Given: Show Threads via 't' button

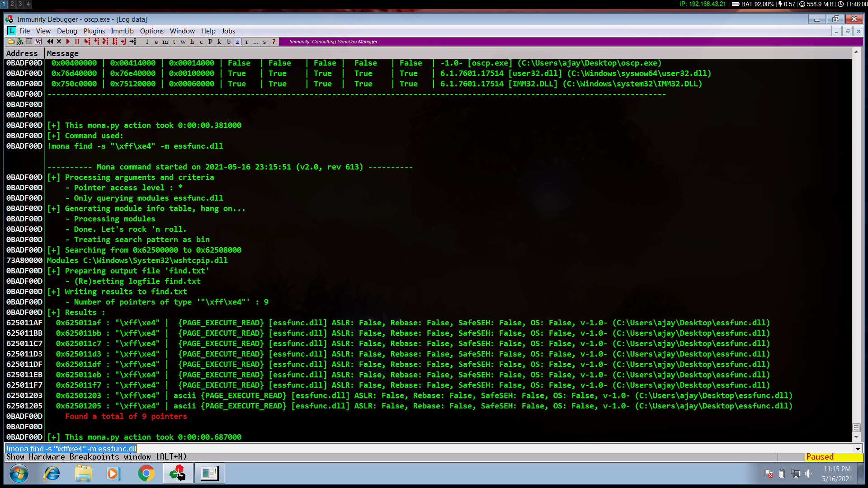Looking at the screenshot, I should (174, 42).
